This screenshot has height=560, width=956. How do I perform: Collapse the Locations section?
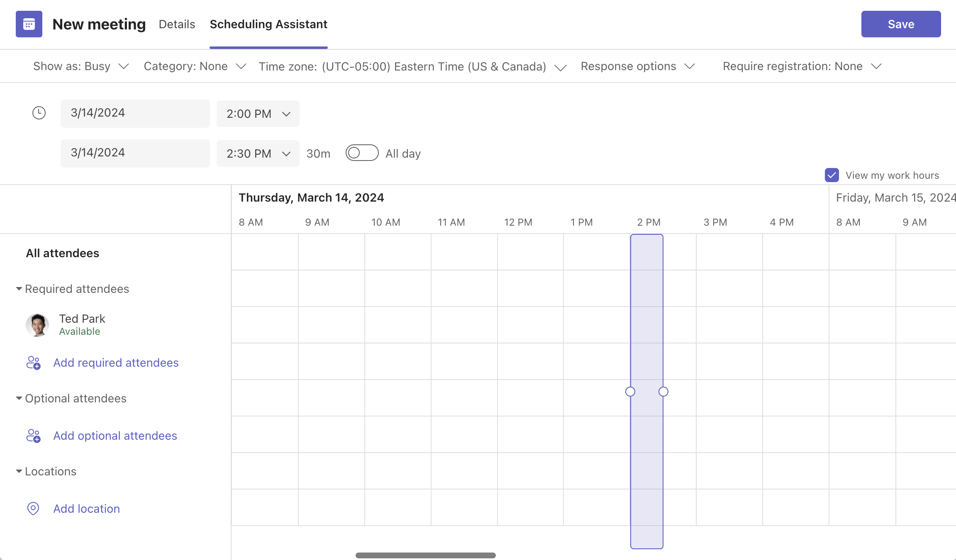pyautogui.click(x=19, y=471)
